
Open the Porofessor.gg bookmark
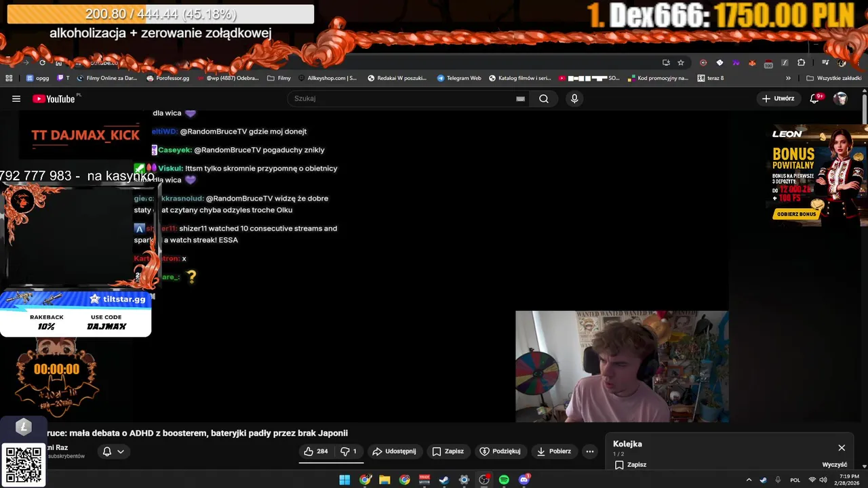pos(168,78)
